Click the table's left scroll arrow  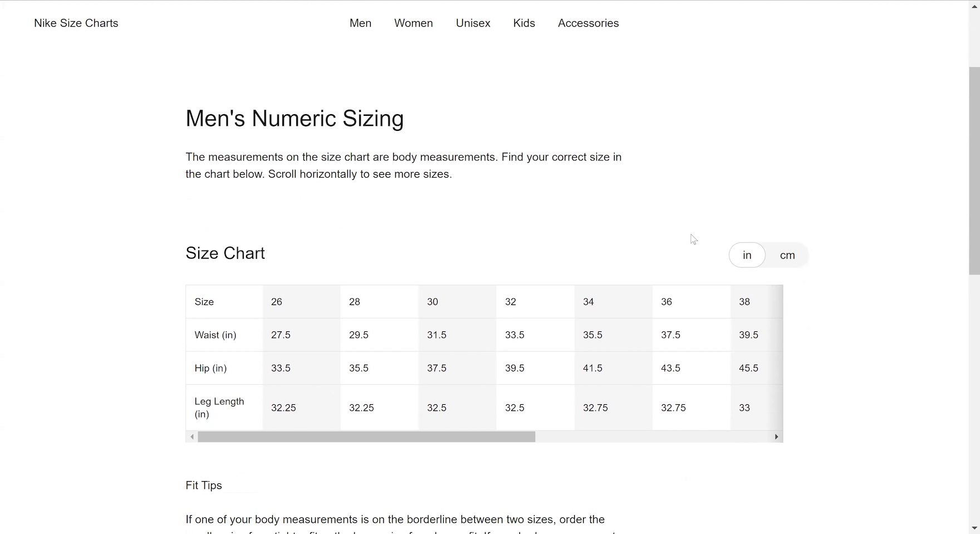(192, 437)
